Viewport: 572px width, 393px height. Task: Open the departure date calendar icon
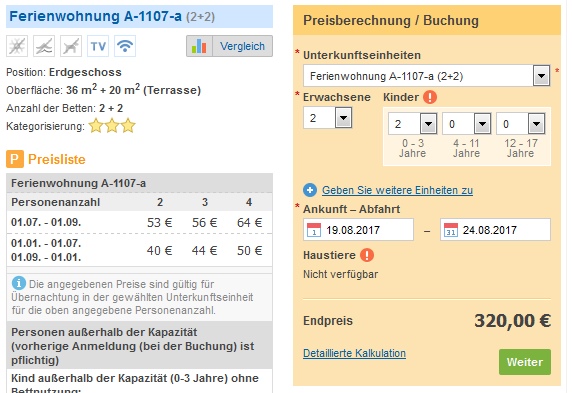(451, 230)
